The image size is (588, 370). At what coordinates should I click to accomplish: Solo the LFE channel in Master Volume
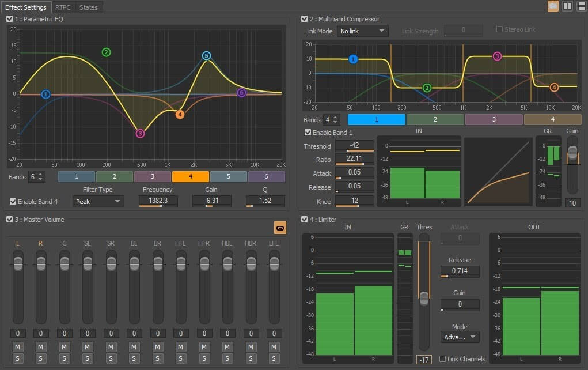[274, 358]
